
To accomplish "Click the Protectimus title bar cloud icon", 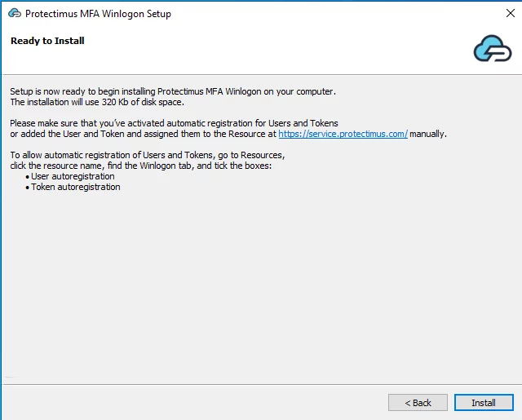I will tap(15, 13).
